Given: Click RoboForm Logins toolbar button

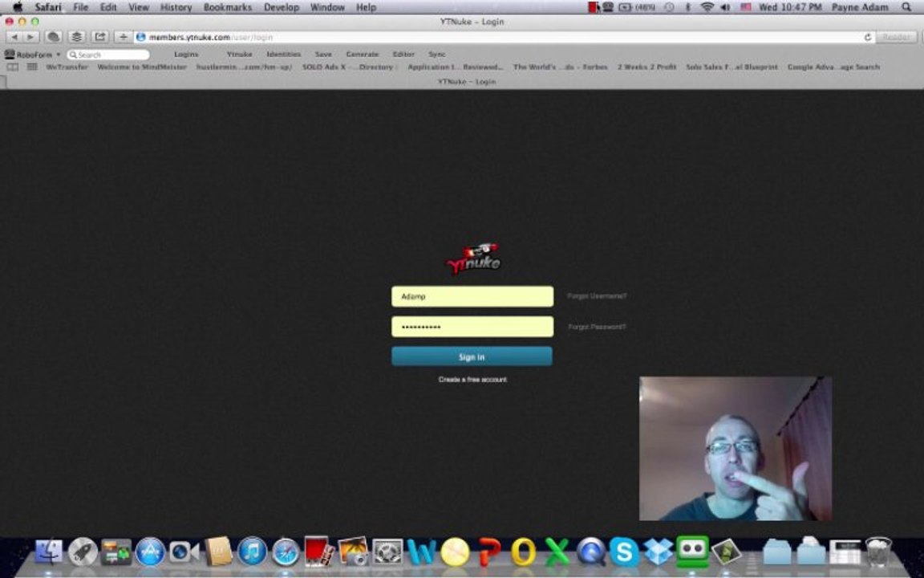Looking at the screenshot, I should pos(186,55).
